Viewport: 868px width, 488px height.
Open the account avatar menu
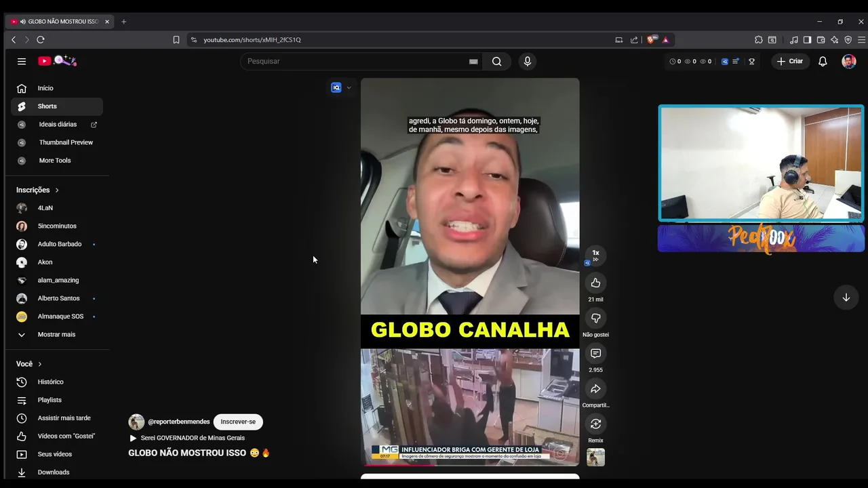848,61
